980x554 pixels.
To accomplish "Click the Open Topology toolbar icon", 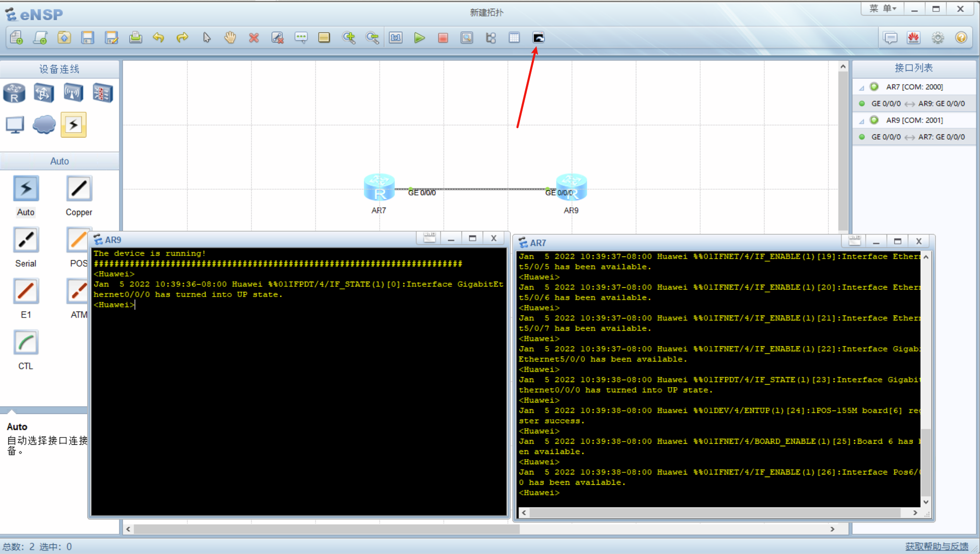I will [x=64, y=37].
